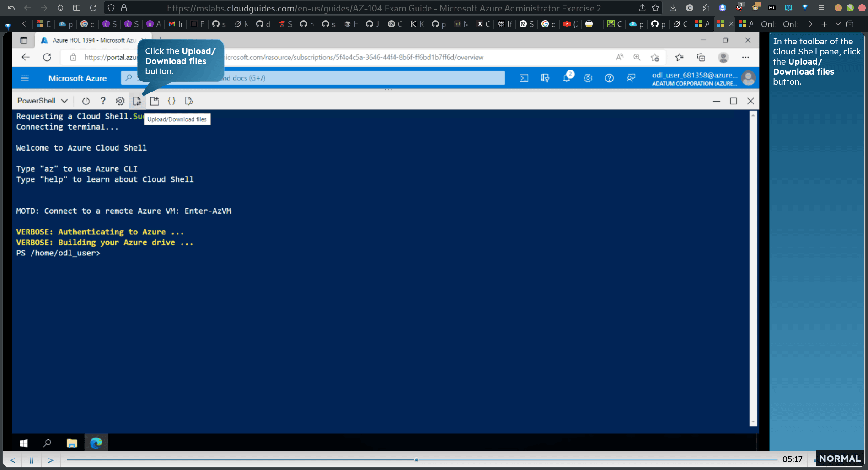868x470 pixels.
Task: Refresh the Azure portal page in Edge
Action: point(47,57)
